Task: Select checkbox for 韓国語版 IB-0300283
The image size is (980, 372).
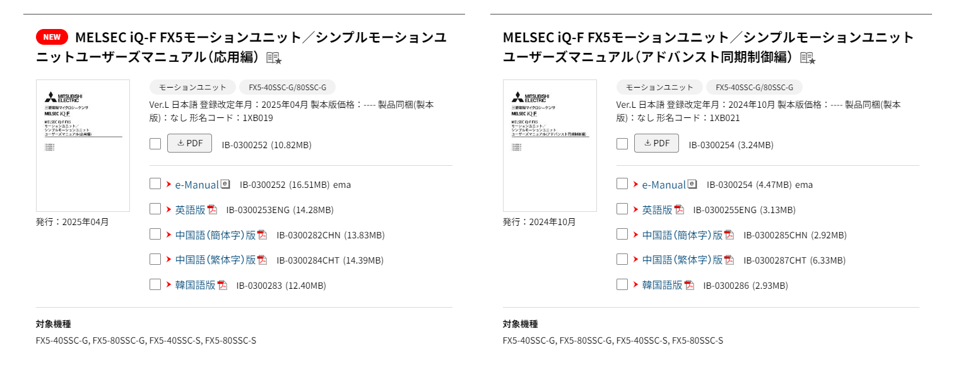Action: 155,284
